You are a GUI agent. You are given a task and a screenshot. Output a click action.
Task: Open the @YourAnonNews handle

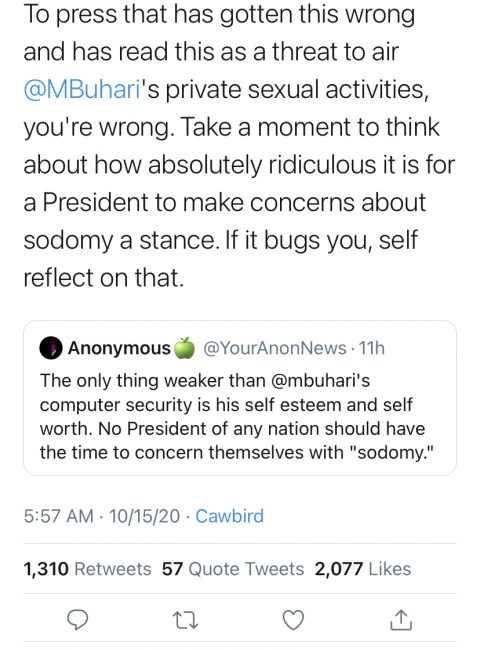click(x=274, y=348)
